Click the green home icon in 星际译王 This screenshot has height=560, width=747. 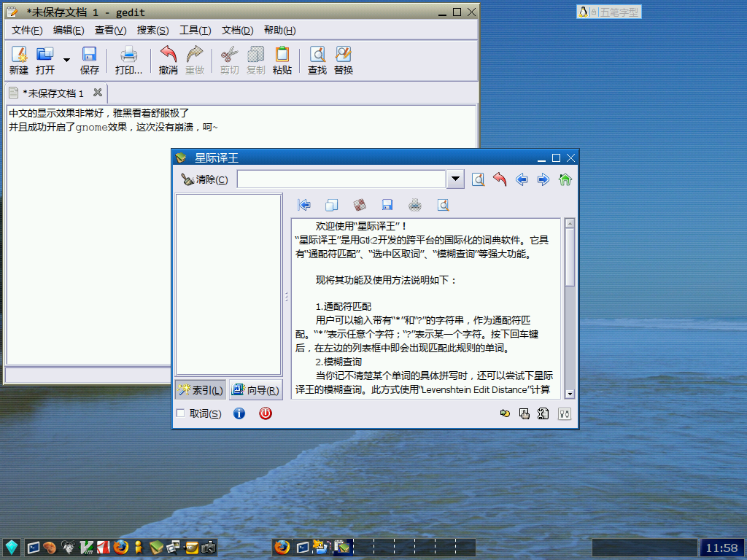pos(565,179)
